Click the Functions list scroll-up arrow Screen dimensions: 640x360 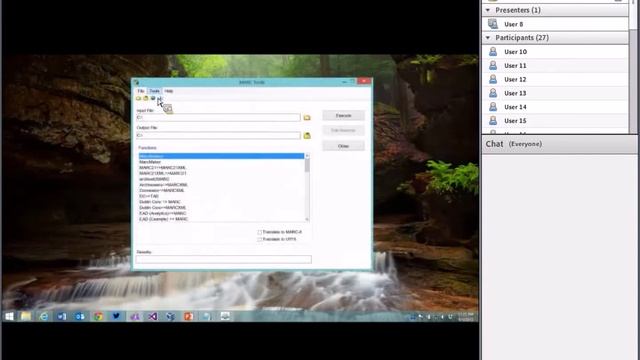pyautogui.click(x=307, y=156)
